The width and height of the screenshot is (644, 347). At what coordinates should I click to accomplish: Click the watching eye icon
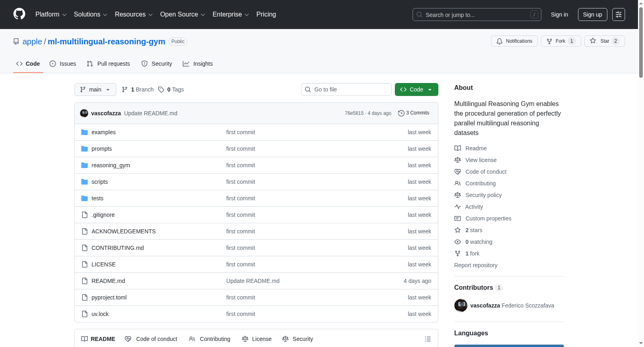click(x=458, y=242)
